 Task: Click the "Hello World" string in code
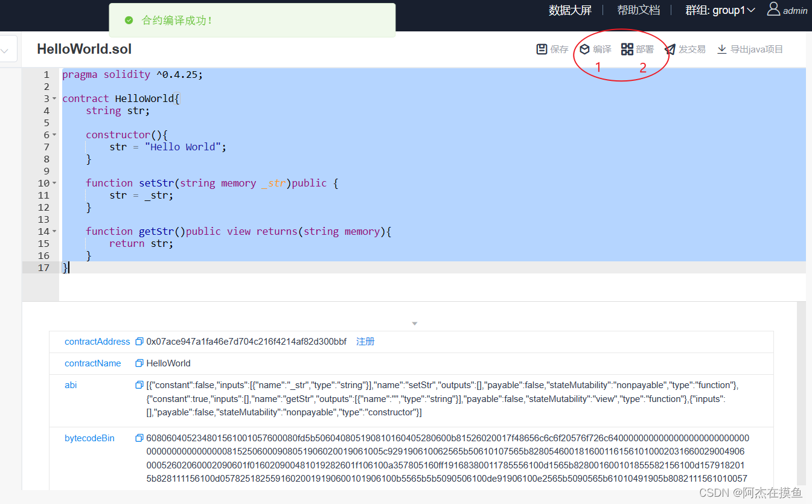(x=184, y=147)
